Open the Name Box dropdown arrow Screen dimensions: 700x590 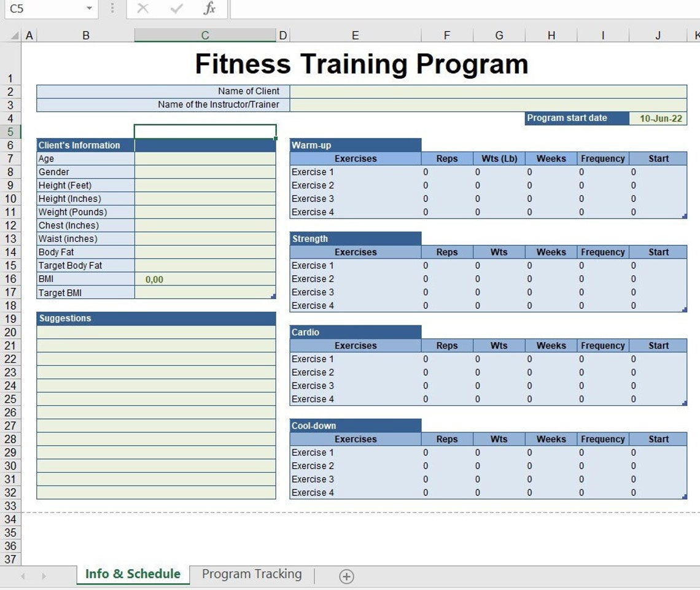[x=88, y=9]
